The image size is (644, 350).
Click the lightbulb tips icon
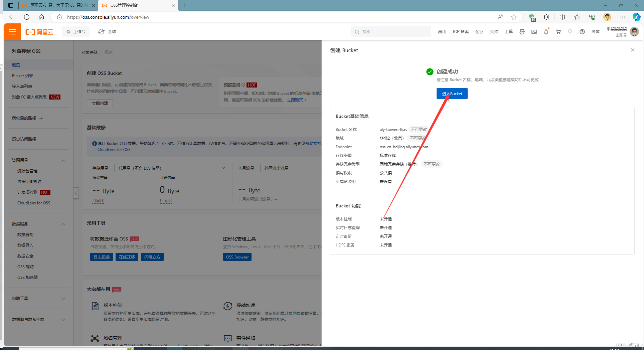point(570,32)
